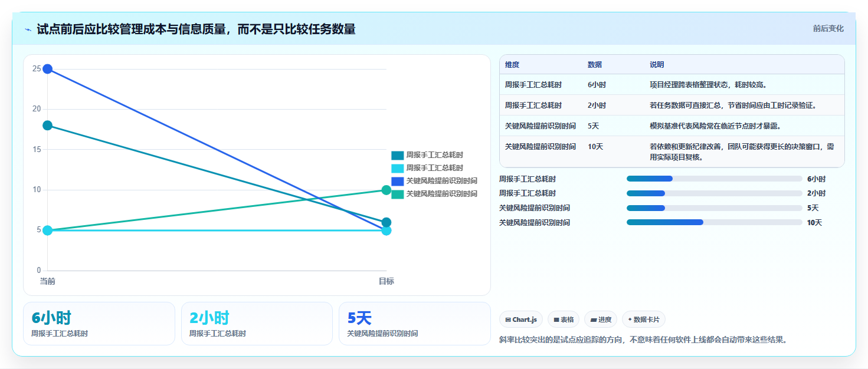Image resolution: width=868 pixels, height=369 pixels.
Task: Click the 目标 x-axis label
Action: [386, 281]
